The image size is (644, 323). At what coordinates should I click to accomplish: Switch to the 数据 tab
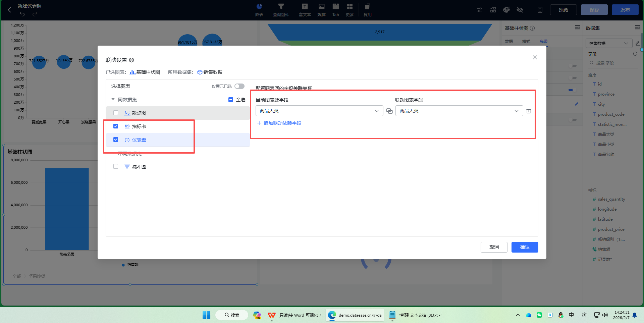click(x=508, y=41)
